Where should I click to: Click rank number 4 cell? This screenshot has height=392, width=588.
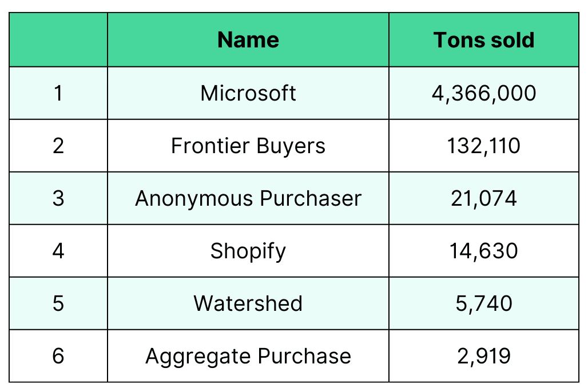coord(58,251)
